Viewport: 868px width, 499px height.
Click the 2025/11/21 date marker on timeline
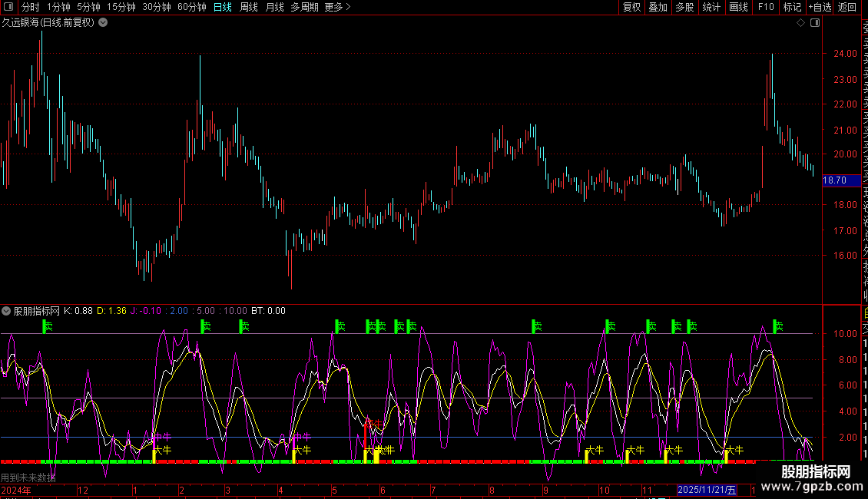click(706, 490)
